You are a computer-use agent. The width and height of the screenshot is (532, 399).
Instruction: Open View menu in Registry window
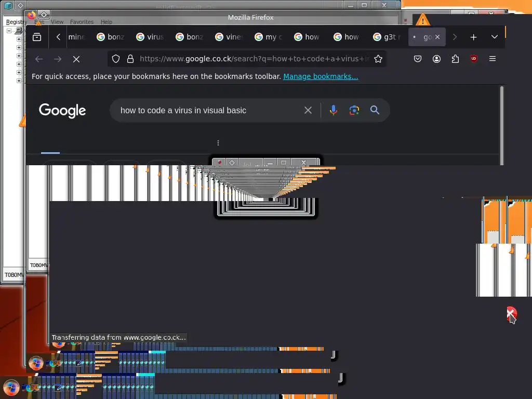[x=57, y=22]
